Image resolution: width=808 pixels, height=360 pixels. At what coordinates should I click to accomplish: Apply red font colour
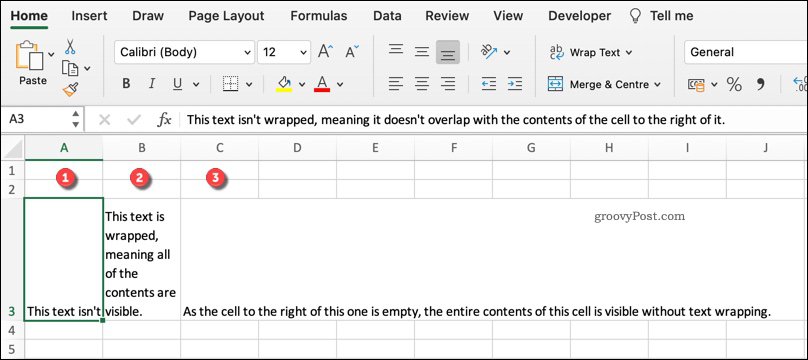pos(322,84)
